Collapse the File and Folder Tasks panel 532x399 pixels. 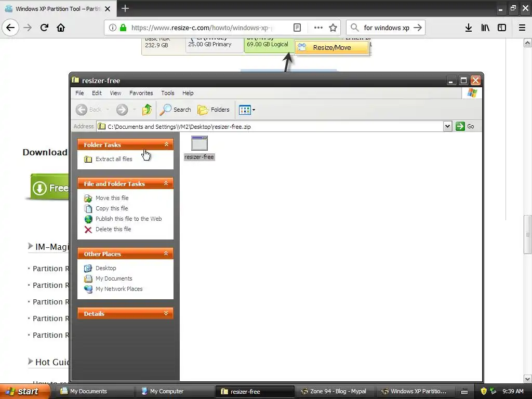166,183
